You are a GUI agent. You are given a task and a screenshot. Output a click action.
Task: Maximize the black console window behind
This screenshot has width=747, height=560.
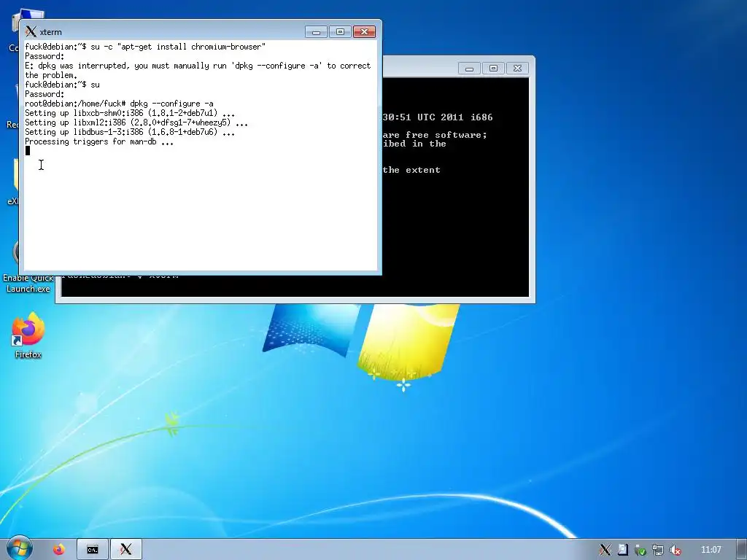pos(494,69)
